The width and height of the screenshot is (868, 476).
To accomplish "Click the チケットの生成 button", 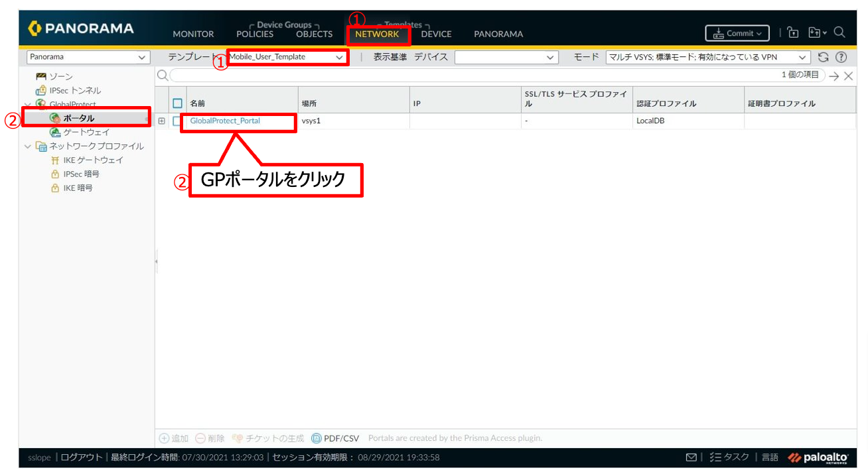I will (267, 438).
